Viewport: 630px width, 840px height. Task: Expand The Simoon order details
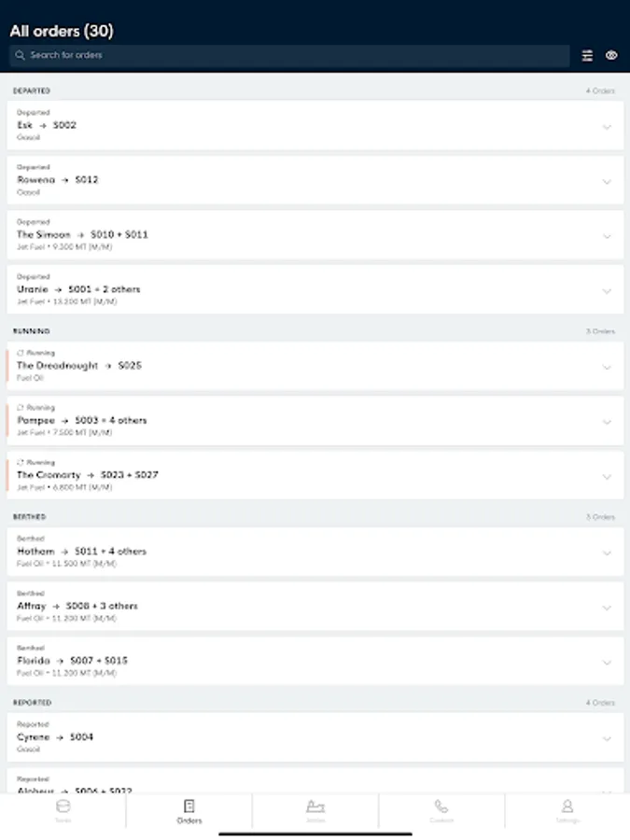(x=315, y=234)
